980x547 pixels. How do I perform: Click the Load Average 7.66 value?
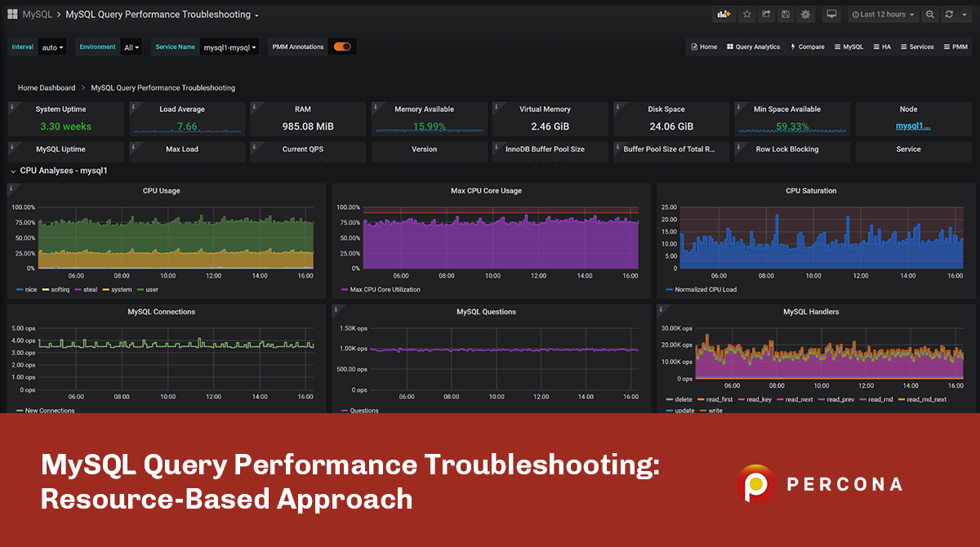click(x=187, y=127)
